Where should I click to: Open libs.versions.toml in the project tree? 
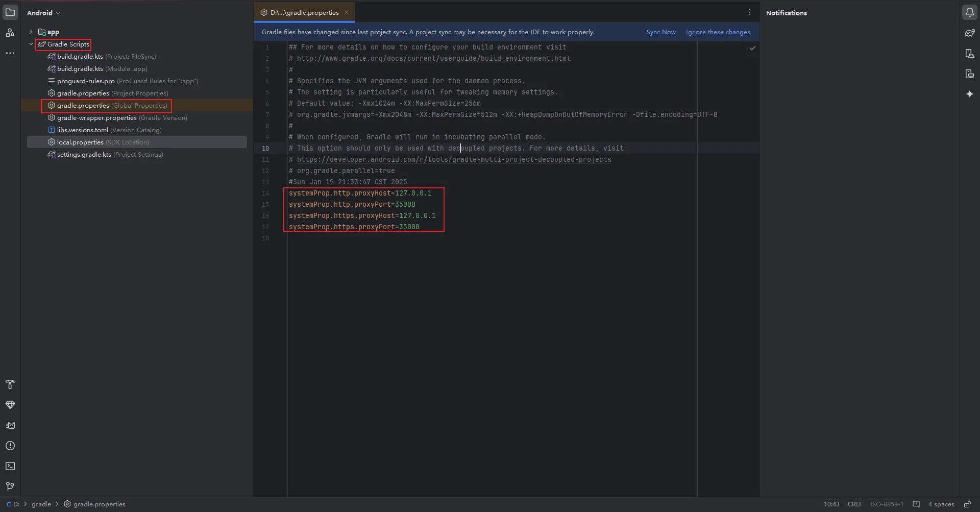point(83,130)
